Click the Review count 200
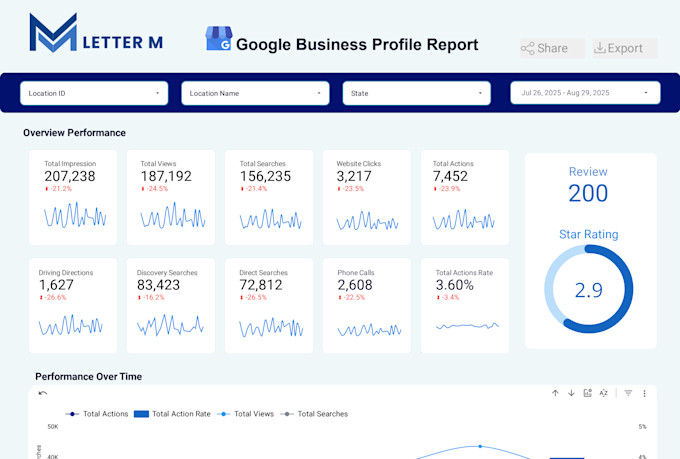 click(588, 193)
